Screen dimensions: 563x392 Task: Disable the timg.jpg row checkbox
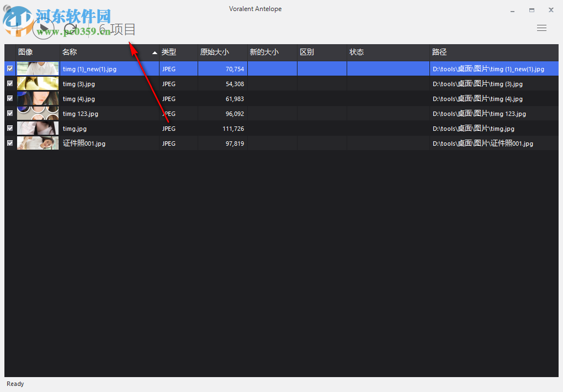click(x=10, y=128)
